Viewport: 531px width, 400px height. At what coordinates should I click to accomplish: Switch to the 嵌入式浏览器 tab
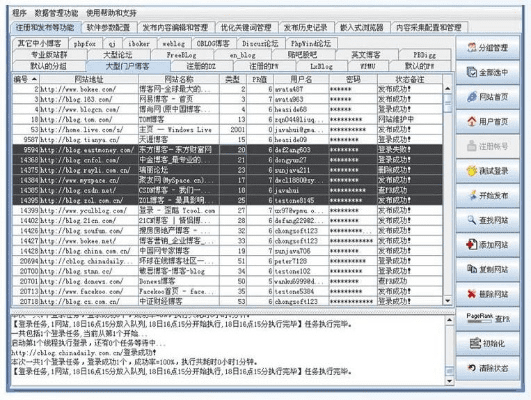[362, 27]
